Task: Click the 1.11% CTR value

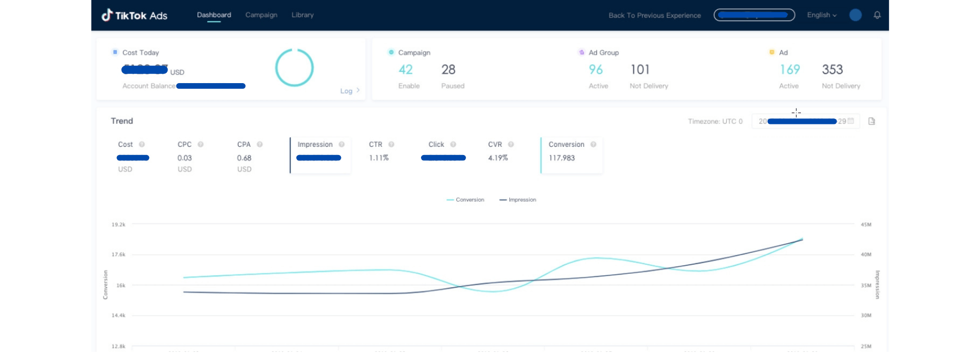Action: [x=379, y=158]
